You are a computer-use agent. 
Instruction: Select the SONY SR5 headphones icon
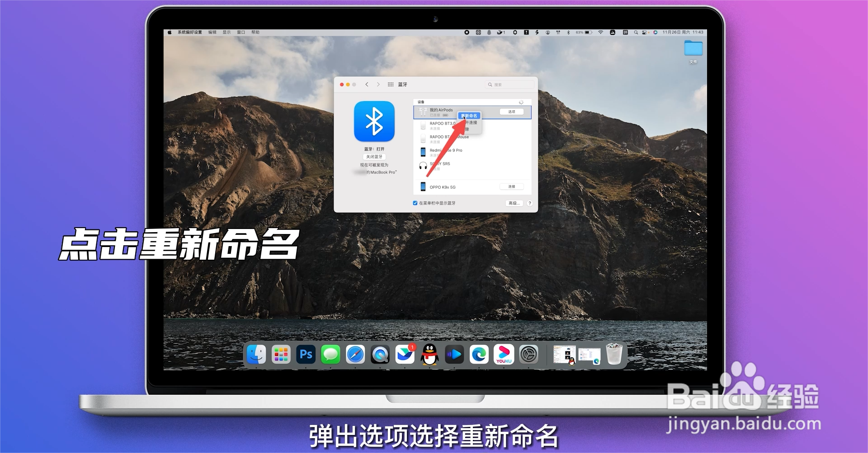pos(423,166)
